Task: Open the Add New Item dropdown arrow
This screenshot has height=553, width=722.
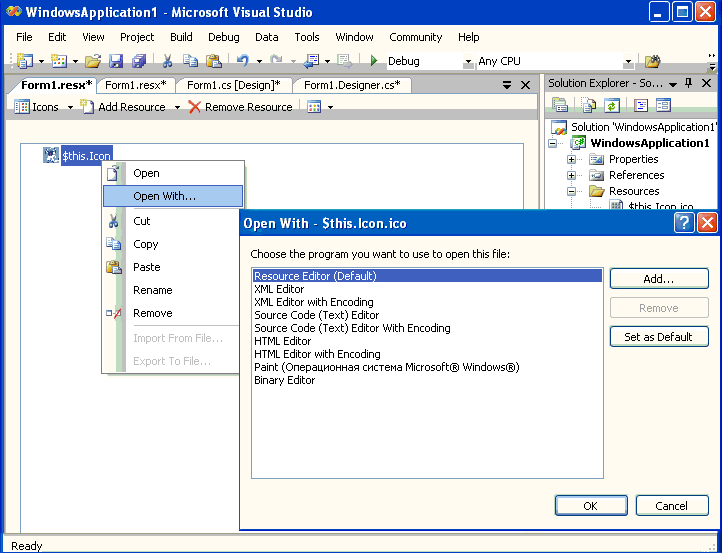Action: click(75, 61)
